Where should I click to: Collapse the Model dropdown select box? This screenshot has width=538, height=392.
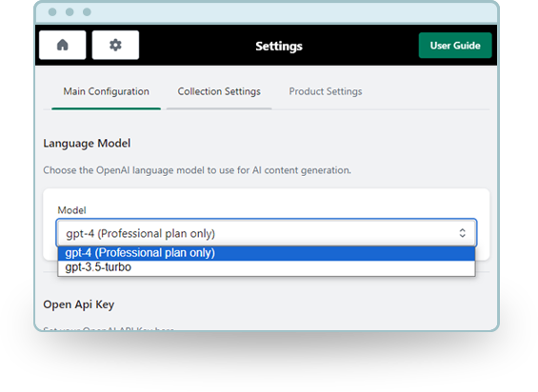[x=267, y=233]
